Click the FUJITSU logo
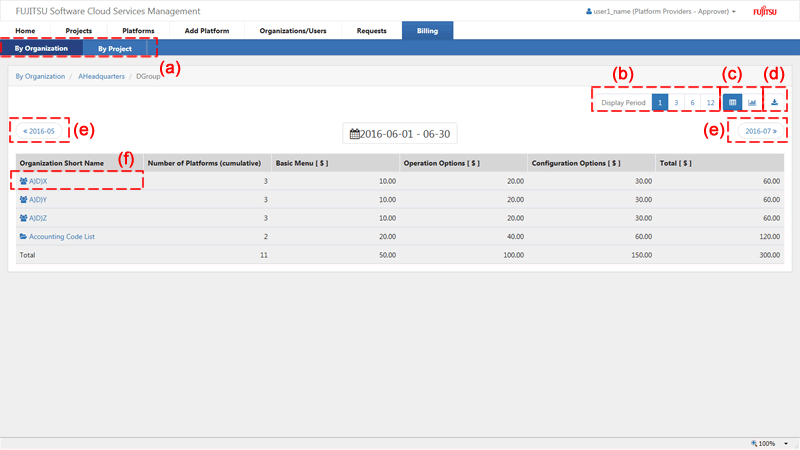The width and height of the screenshot is (800, 450). pyautogui.click(x=765, y=11)
